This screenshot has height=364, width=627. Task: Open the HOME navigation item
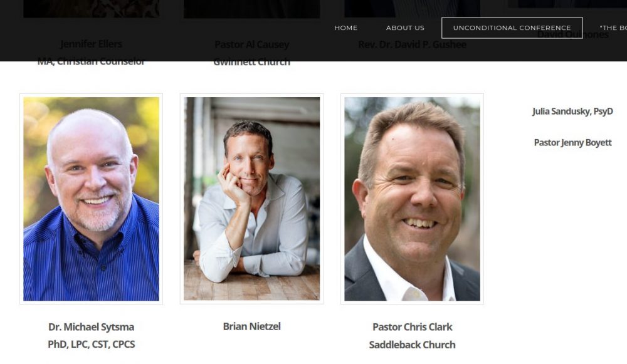point(346,28)
